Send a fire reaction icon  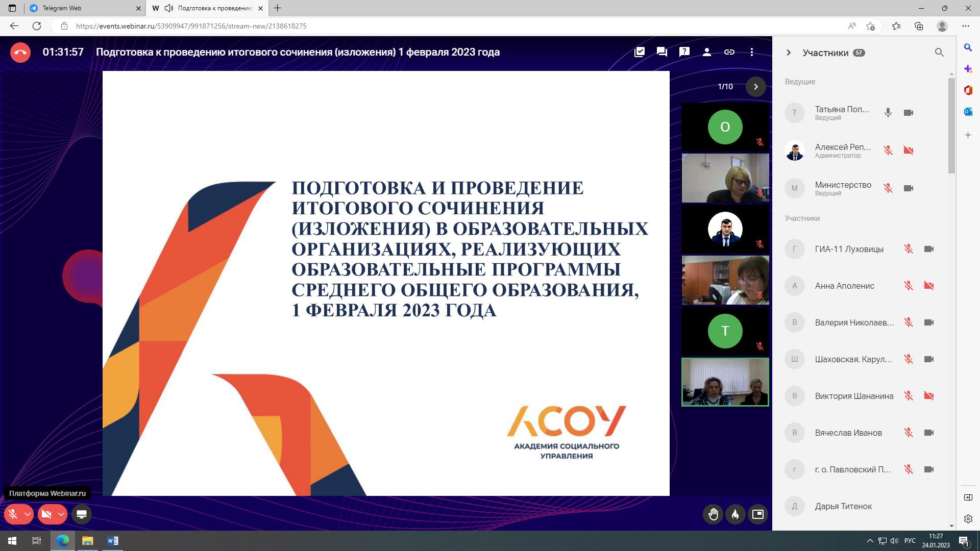coord(736,514)
